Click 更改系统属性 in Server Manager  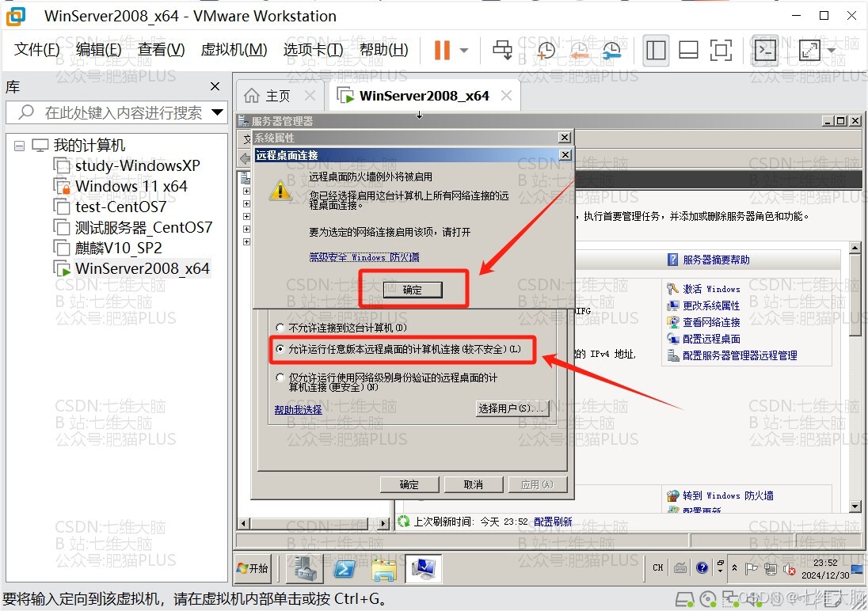click(x=710, y=305)
